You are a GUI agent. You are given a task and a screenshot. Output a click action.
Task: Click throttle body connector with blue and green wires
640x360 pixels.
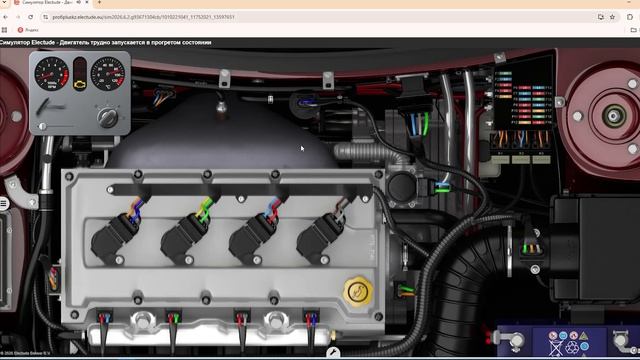442,187
